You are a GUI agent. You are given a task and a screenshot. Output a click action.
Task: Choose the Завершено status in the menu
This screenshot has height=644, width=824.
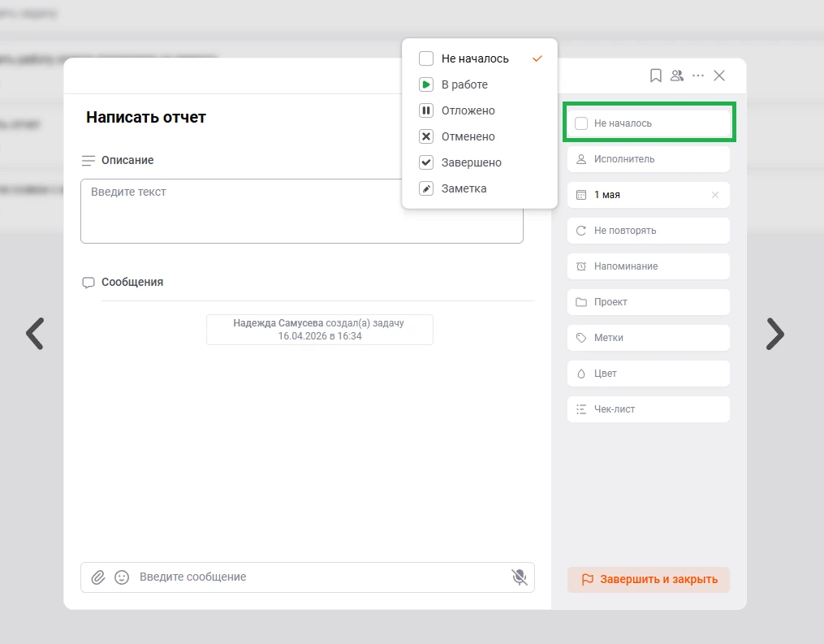[471, 162]
